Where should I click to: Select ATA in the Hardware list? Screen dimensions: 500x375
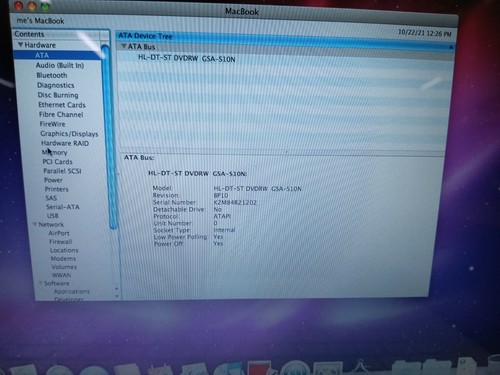pyautogui.click(x=42, y=55)
